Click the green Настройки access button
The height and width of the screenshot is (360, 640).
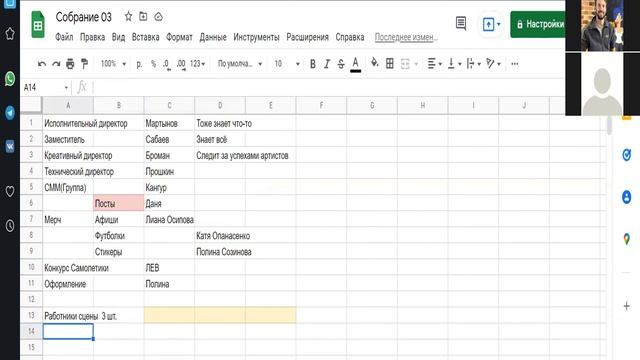pyautogui.click(x=538, y=24)
